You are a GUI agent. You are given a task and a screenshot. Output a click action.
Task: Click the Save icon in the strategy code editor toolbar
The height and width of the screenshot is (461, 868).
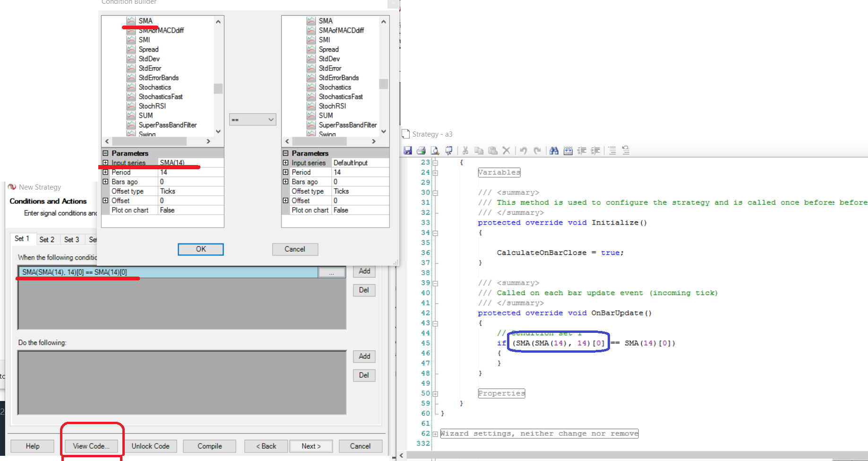point(408,150)
